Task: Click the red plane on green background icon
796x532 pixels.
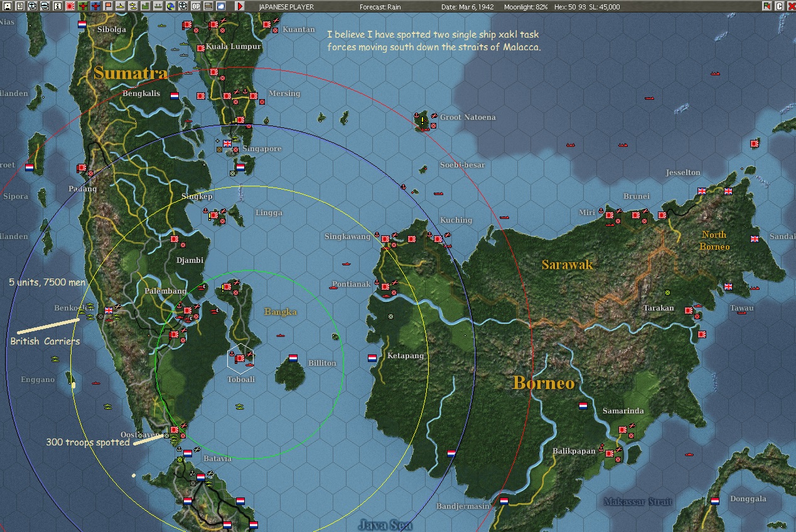Action: click(x=83, y=6)
